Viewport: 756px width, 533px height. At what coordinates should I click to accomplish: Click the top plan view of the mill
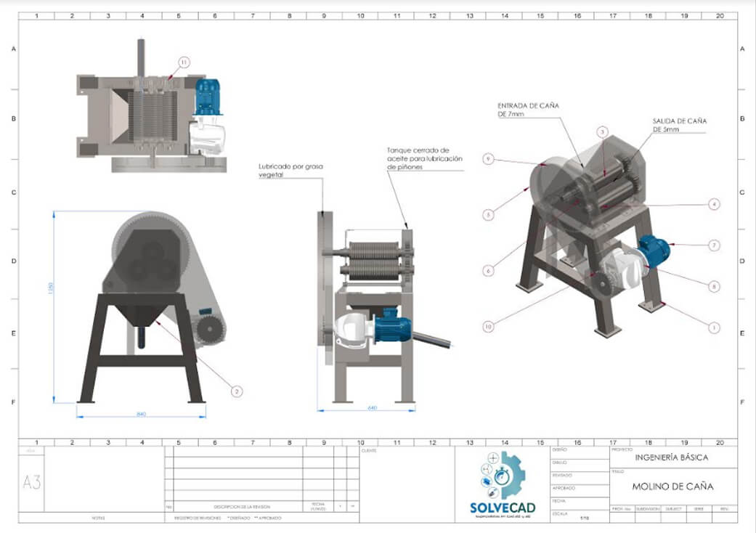point(152,106)
